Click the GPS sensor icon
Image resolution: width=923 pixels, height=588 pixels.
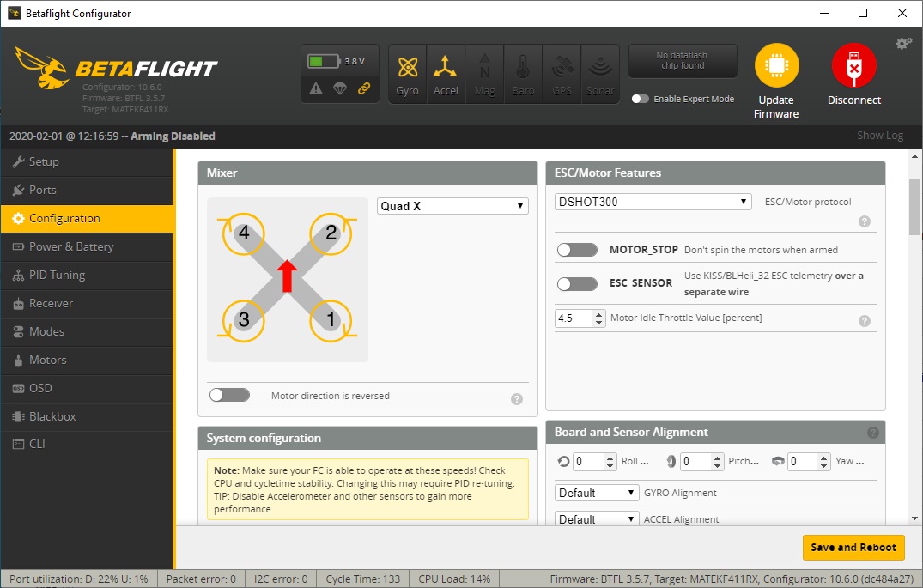click(562, 74)
